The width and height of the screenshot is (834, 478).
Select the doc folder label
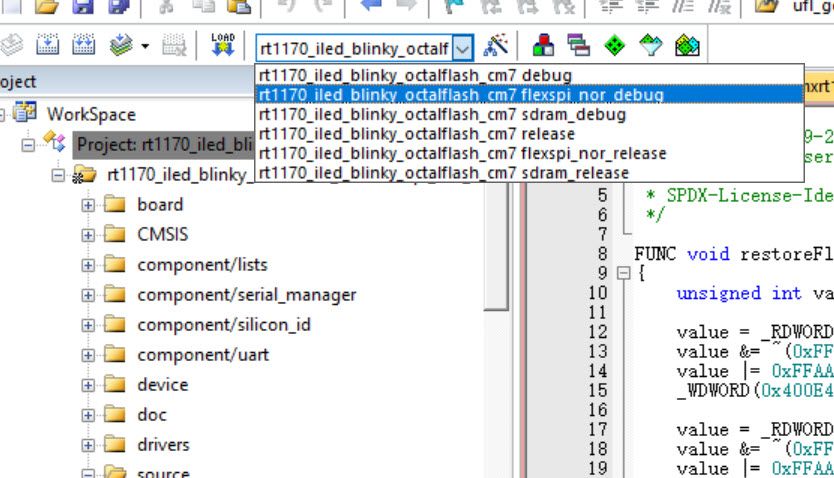point(152,415)
